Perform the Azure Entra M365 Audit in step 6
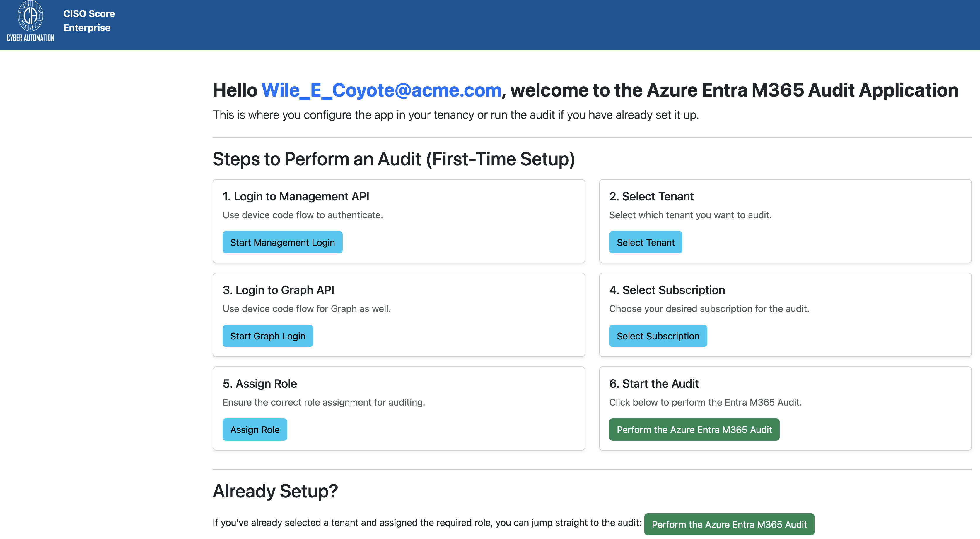 (694, 430)
